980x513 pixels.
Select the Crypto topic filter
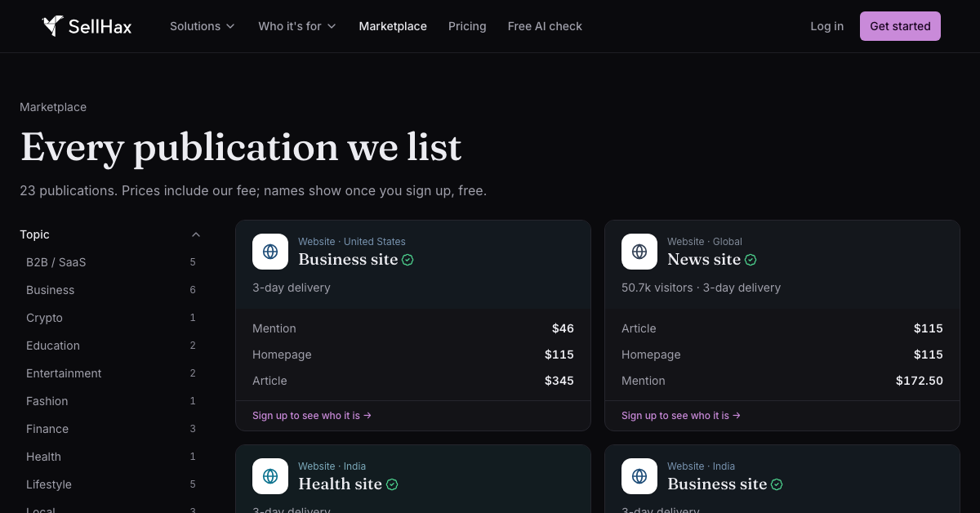[111, 318]
